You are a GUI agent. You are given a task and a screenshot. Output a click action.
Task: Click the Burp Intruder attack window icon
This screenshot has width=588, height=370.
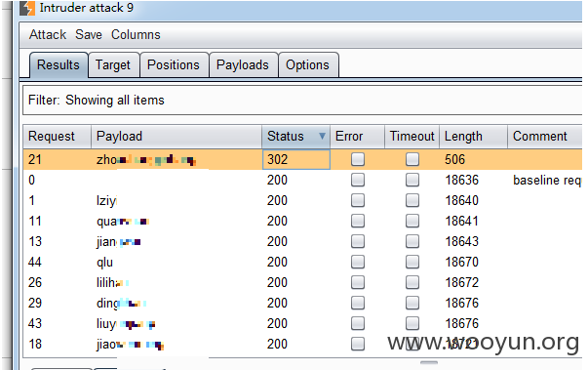(27, 8)
